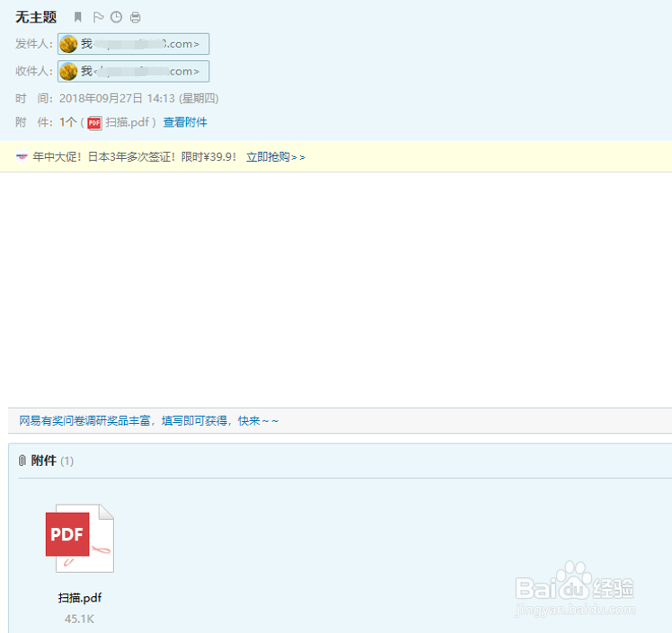Viewport: 672px width, 633px height.
Task: Click the 扫描.pdf filename in header
Action: 128,122
